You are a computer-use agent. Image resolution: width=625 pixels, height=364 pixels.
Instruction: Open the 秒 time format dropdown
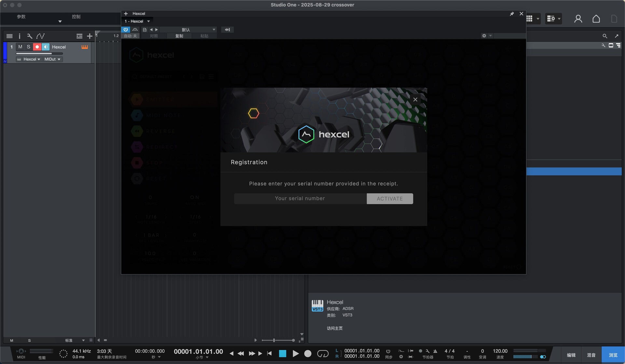pyautogui.click(x=156, y=357)
